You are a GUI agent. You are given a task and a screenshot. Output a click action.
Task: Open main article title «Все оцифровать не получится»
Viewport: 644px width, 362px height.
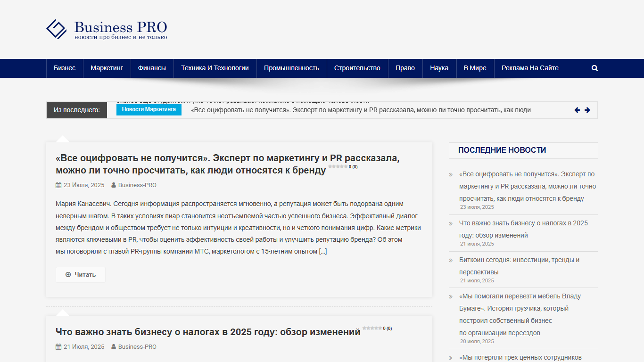click(x=228, y=164)
